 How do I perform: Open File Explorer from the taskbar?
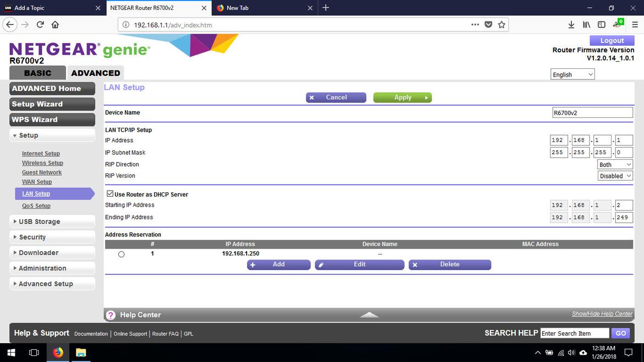81,353
